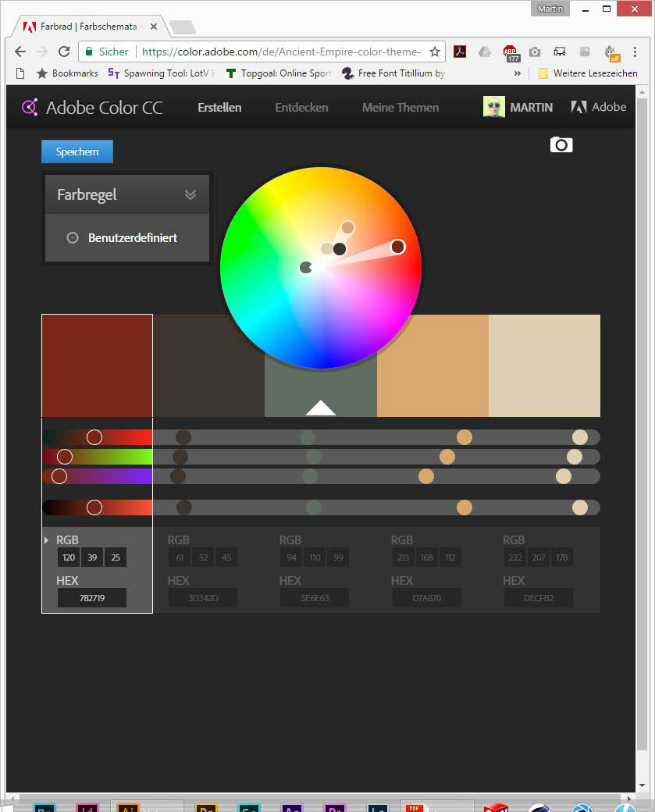This screenshot has height=812, width=655.
Task: Select the beige DECFB2 swatch
Action: (x=545, y=365)
